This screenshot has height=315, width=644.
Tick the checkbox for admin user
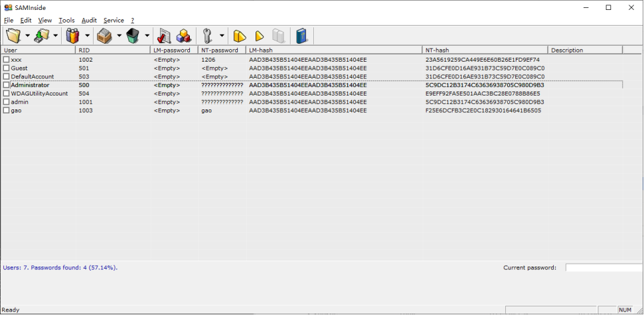click(6, 101)
